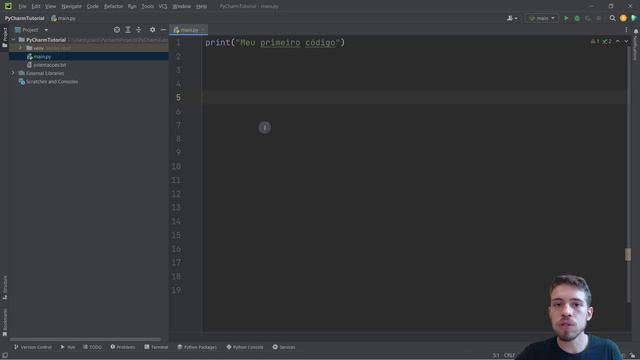
Task: Open Version Control tool window
Action: point(33,347)
